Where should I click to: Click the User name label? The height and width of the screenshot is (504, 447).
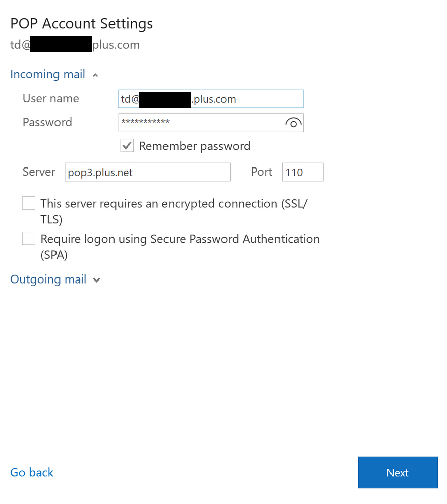coord(50,98)
